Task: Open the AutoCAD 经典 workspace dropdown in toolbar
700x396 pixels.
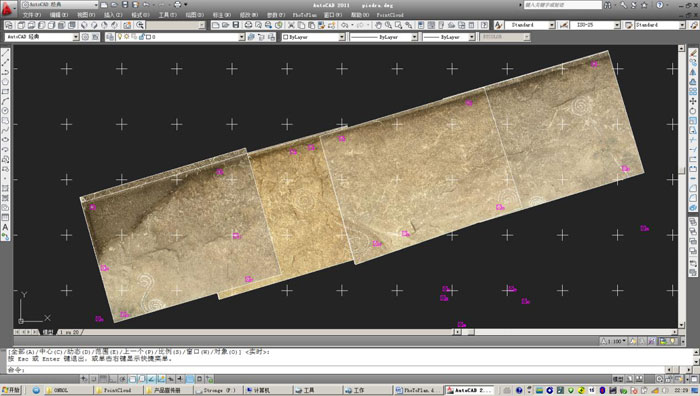Action: coord(76,37)
